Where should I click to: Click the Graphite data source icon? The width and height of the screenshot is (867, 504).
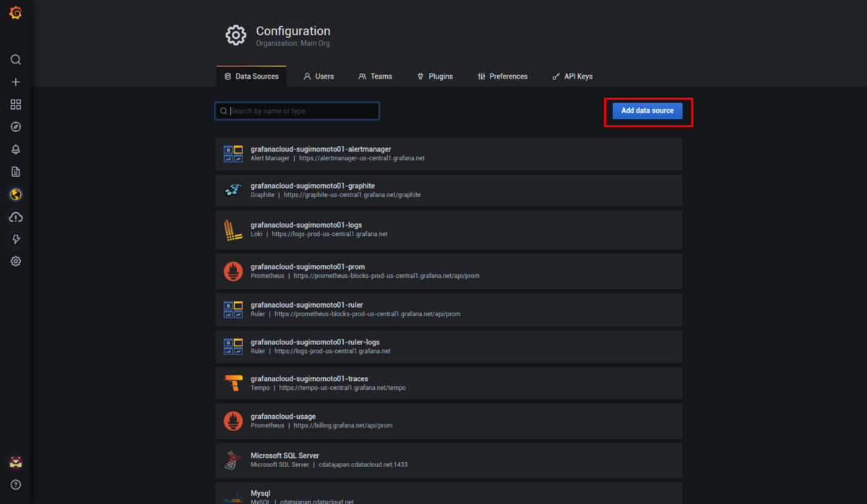(x=233, y=190)
